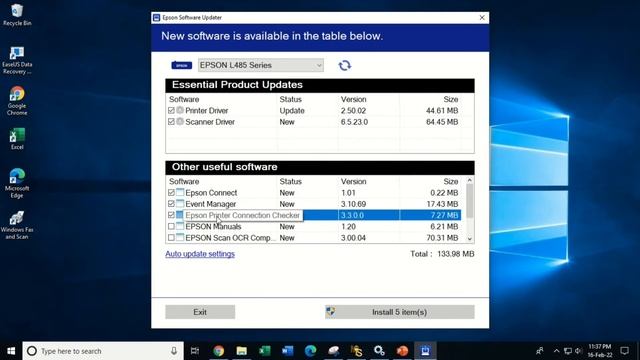Open Chrome from the taskbar
This screenshot has height=360, width=640.
(x=218, y=351)
